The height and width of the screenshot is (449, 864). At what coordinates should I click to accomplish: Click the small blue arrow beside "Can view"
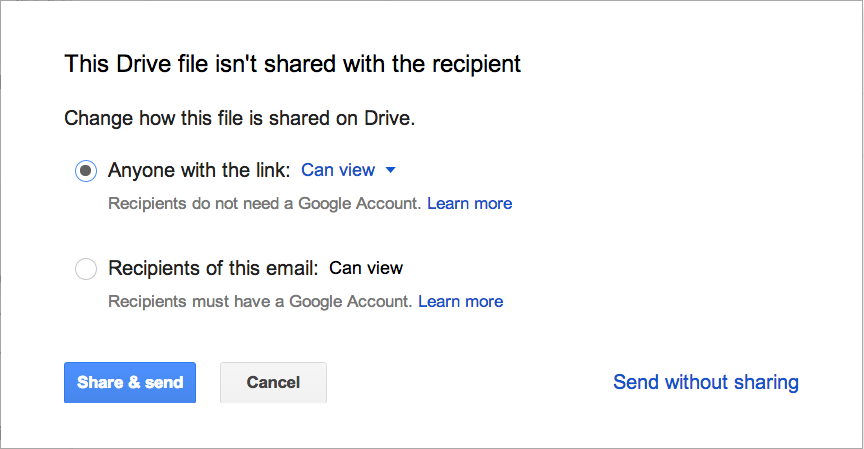pyautogui.click(x=391, y=170)
